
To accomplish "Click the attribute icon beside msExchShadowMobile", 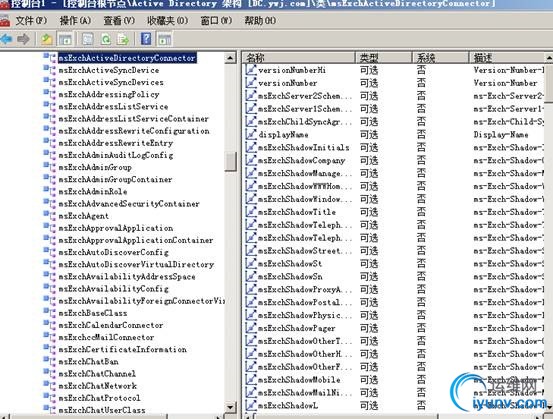I will [251, 379].
